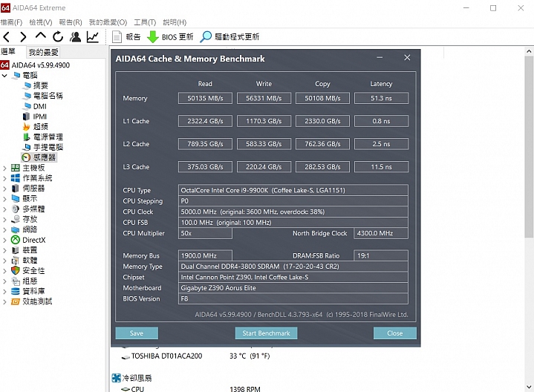This screenshot has height=392, width=534.
Task: Click the Close button in benchmark dialog
Action: [394, 333]
